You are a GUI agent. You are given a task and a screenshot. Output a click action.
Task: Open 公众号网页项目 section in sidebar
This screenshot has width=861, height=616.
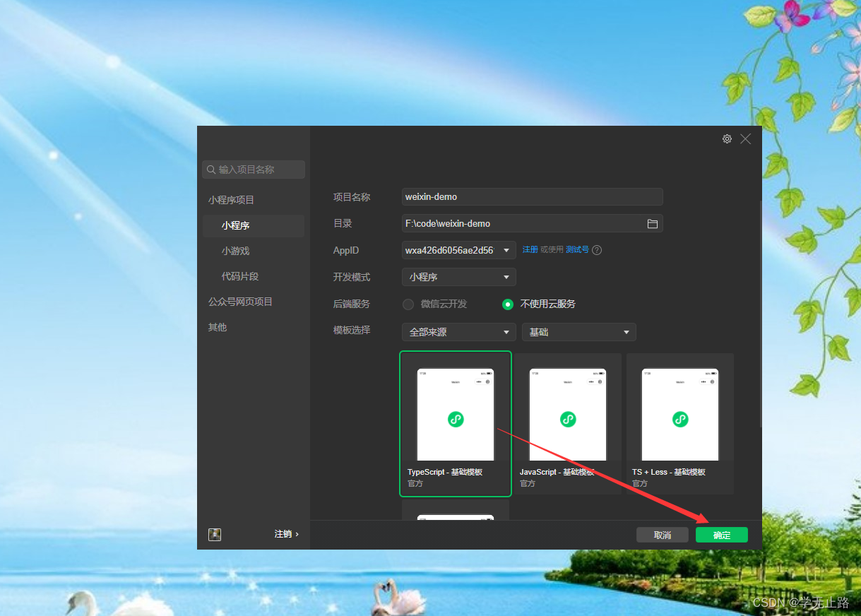click(240, 302)
